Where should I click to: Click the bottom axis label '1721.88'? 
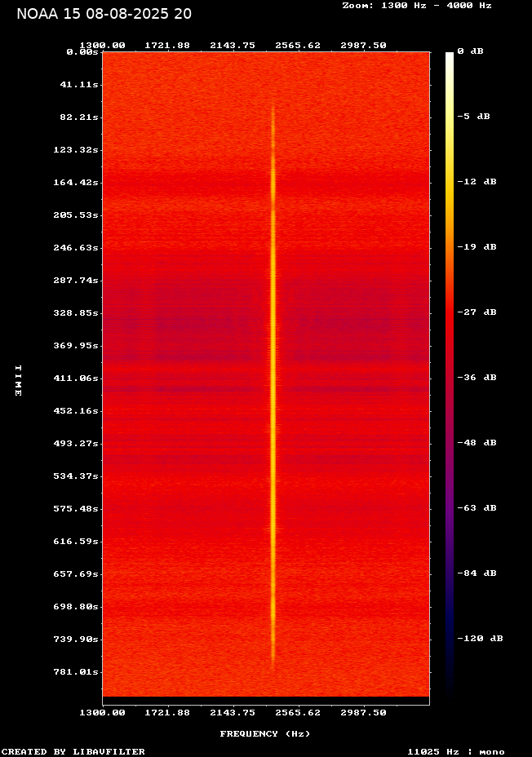(167, 713)
